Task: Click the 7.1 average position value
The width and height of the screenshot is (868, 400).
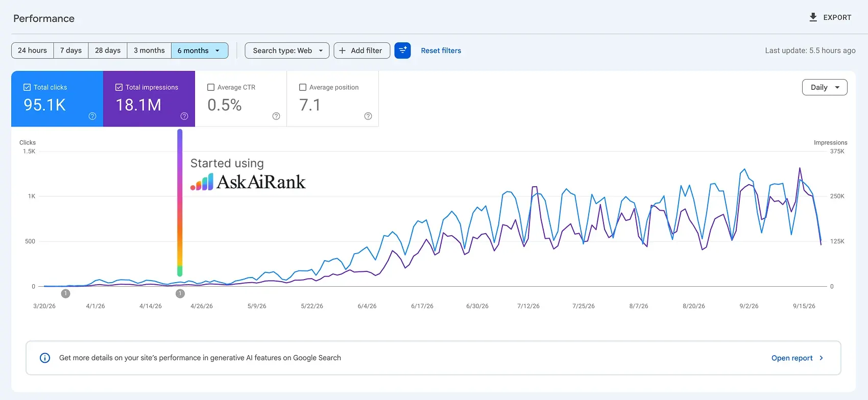Action: [310, 105]
